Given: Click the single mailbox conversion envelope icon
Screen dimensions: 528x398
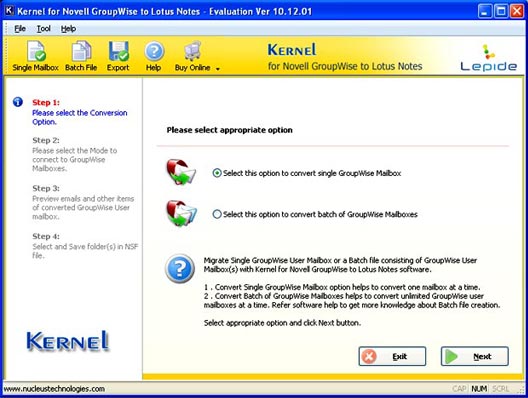Looking at the screenshot, I should pos(181,172).
